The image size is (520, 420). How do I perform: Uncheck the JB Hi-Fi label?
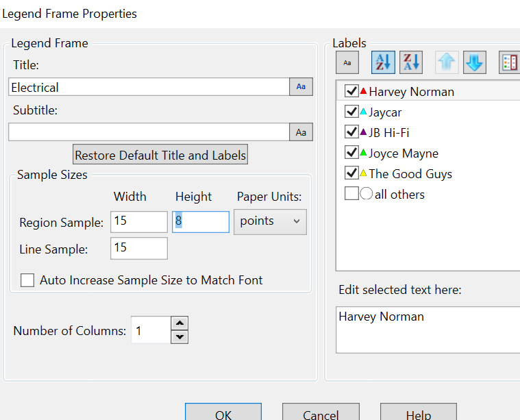(x=351, y=132)
